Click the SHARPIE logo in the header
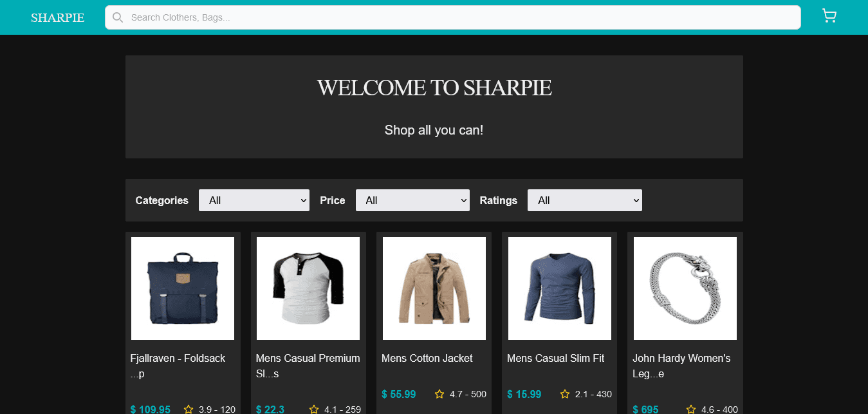The height and width of the screenshot is (414, 868). click(57, 17)
